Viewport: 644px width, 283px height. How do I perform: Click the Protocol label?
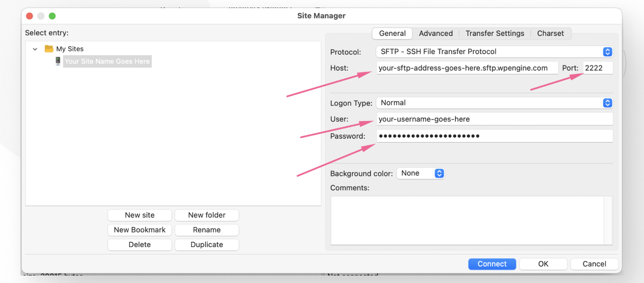click(x=346, y=52)
